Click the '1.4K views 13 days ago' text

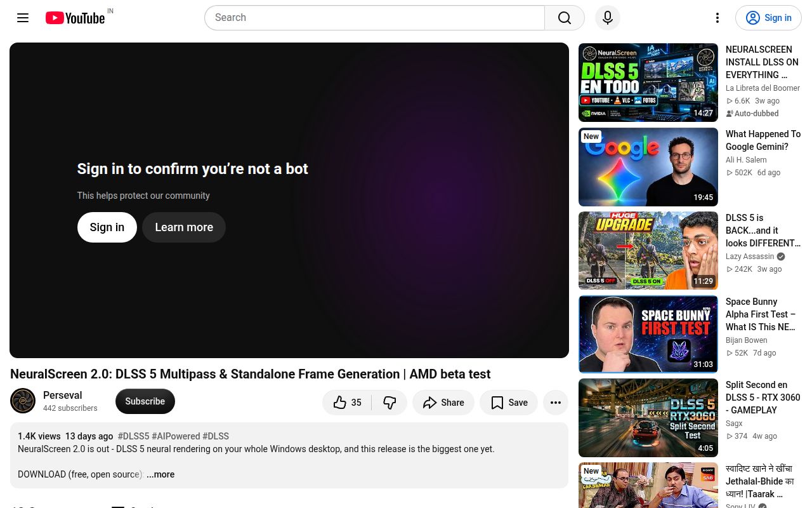coord(65,436)
